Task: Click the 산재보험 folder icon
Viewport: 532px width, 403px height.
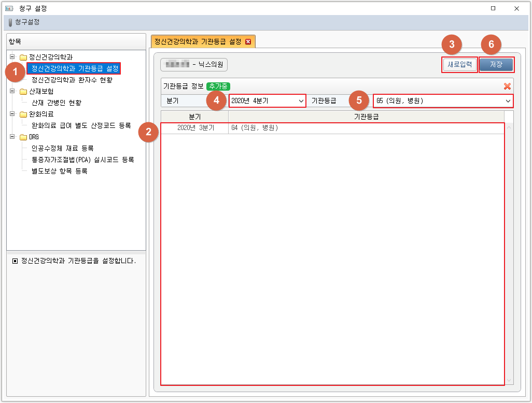Action: tap(23, 92)
